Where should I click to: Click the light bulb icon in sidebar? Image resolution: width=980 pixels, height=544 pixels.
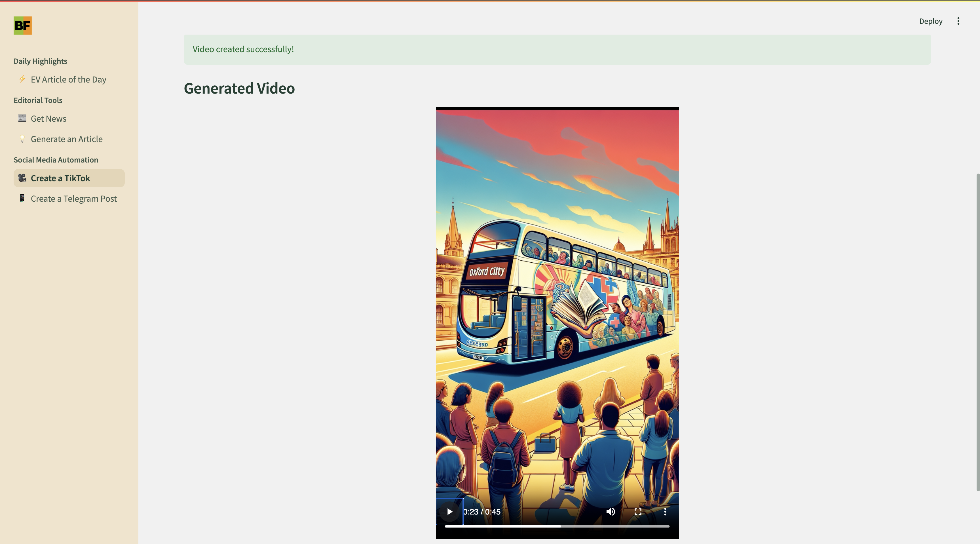point(22,139)
